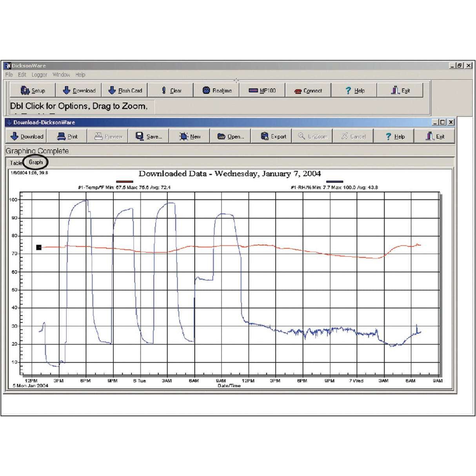476x476 pixels.
Task: Clear the logger memory
Action: 171,90
